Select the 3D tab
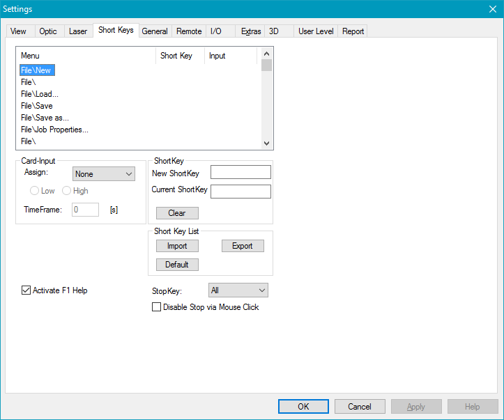Viewport: 504px width, 420px height. 274,31
